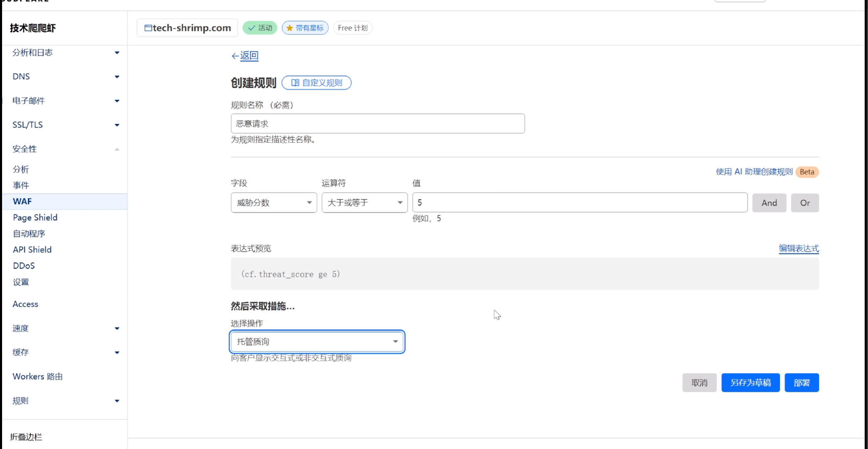Expand the 分析和日志 sidebar section
The width and height of the screenshot is (868, 449).
(x=117, y=53)
